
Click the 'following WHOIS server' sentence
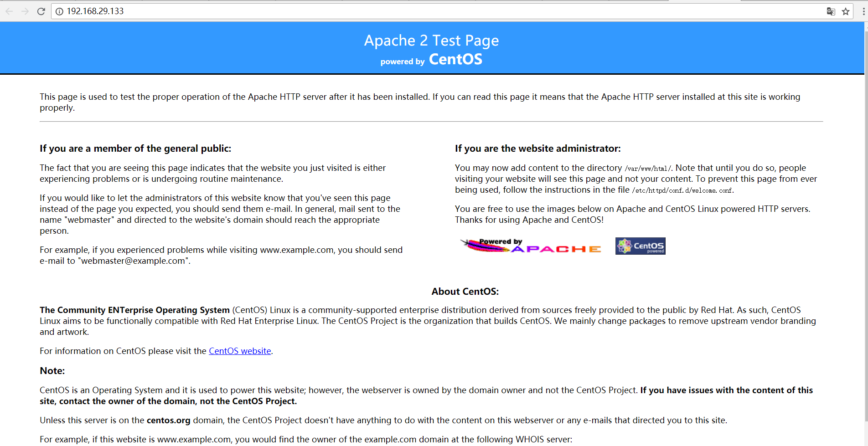pos(306,440)
